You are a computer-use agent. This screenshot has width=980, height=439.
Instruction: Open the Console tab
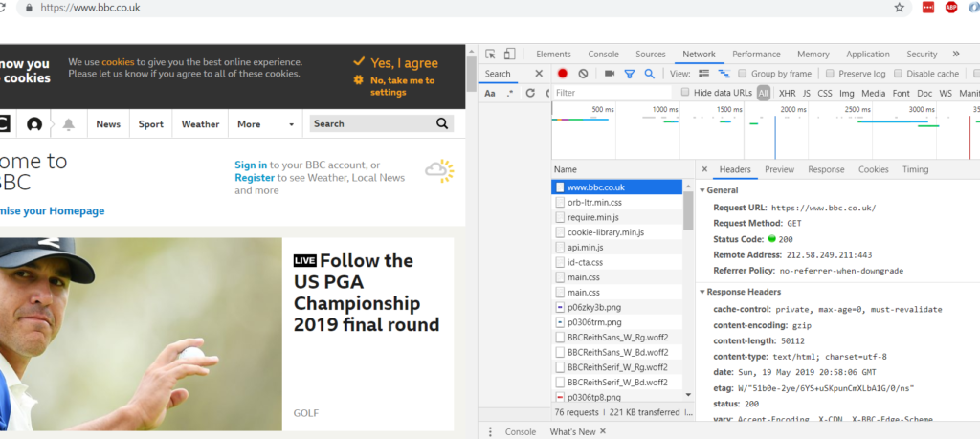point(603,55)
